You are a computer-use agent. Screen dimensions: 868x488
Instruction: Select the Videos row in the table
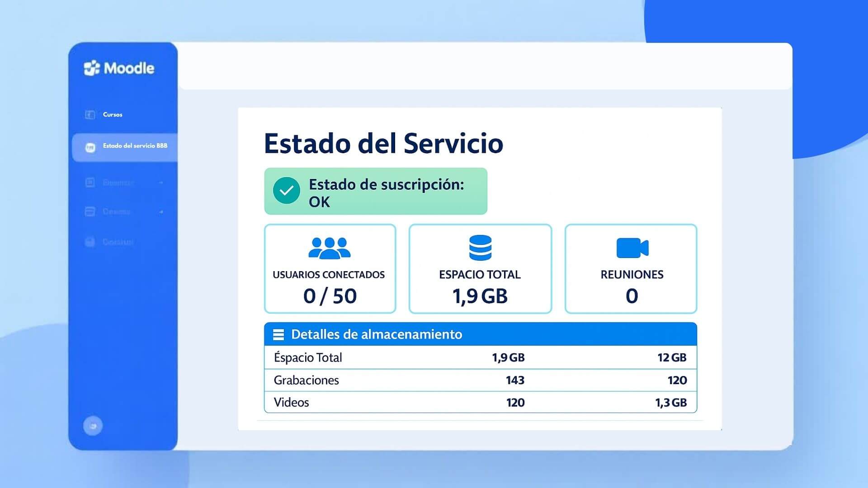tap(479, 402)
